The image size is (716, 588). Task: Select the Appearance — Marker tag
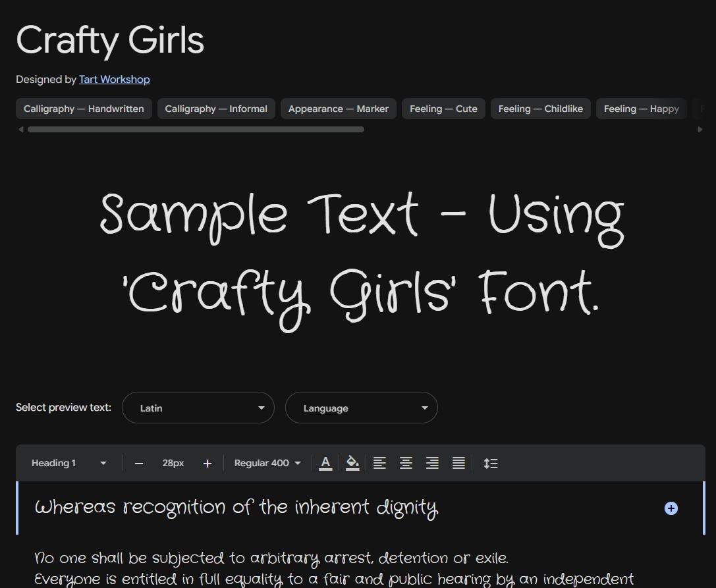(339, 109)
